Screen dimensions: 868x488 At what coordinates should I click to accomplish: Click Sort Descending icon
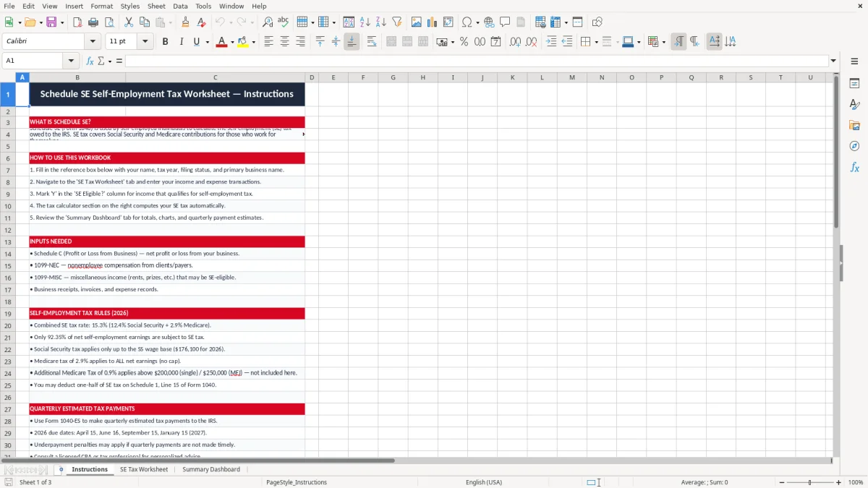(381, 22)
